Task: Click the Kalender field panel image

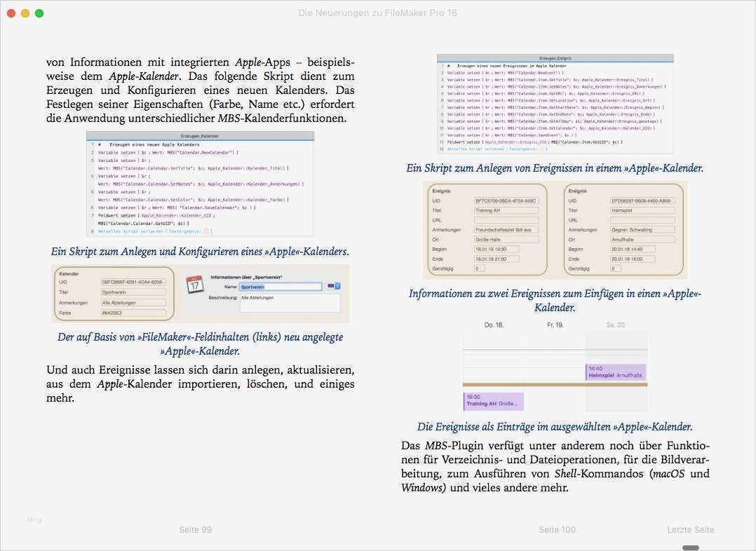Action: coord(114,294)
